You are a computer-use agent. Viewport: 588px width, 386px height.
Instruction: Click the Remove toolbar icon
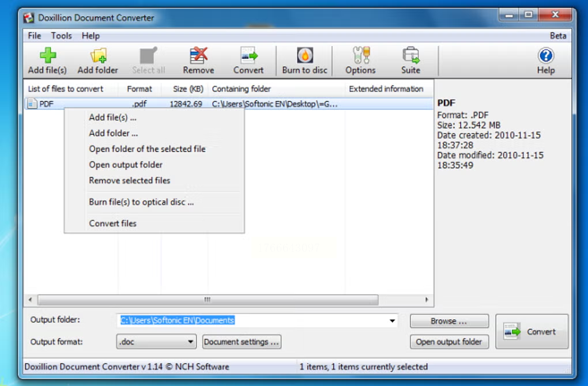[x=198, y=55]
